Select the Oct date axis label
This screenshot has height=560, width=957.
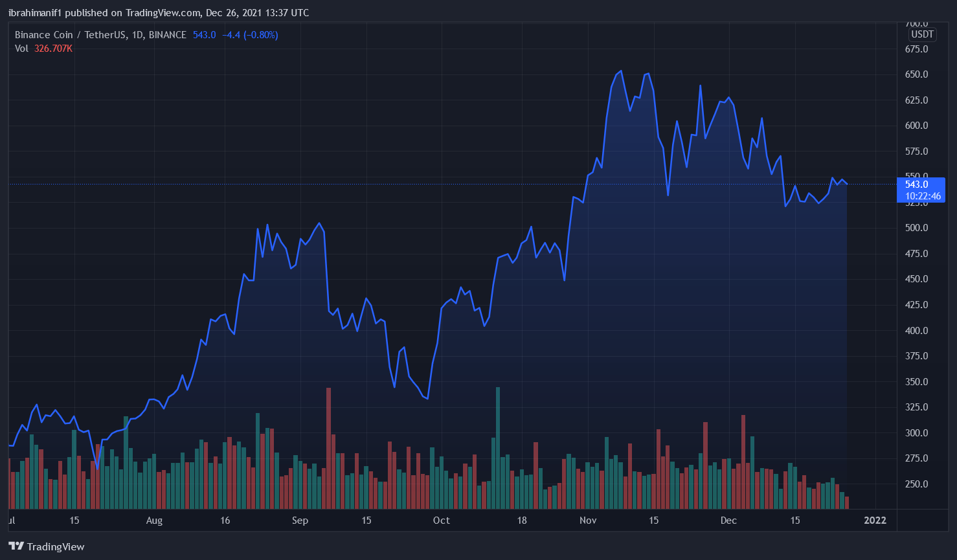click(442, 521)
